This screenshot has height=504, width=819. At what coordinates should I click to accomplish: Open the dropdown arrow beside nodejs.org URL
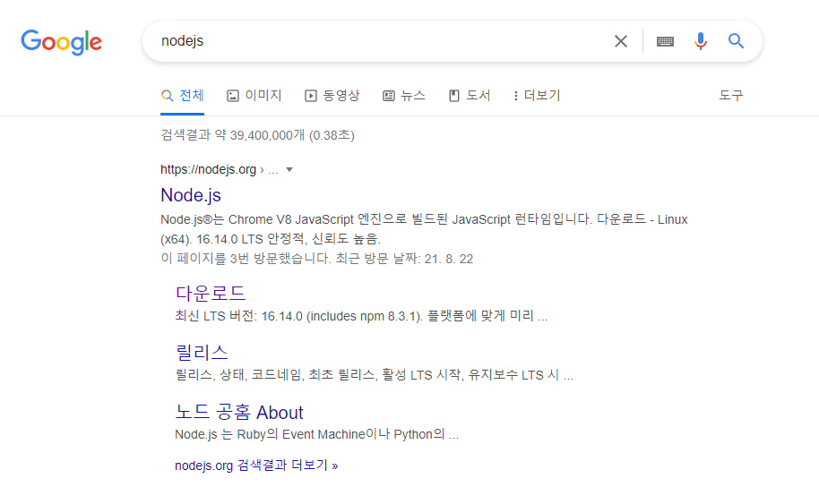click(289, 169)
